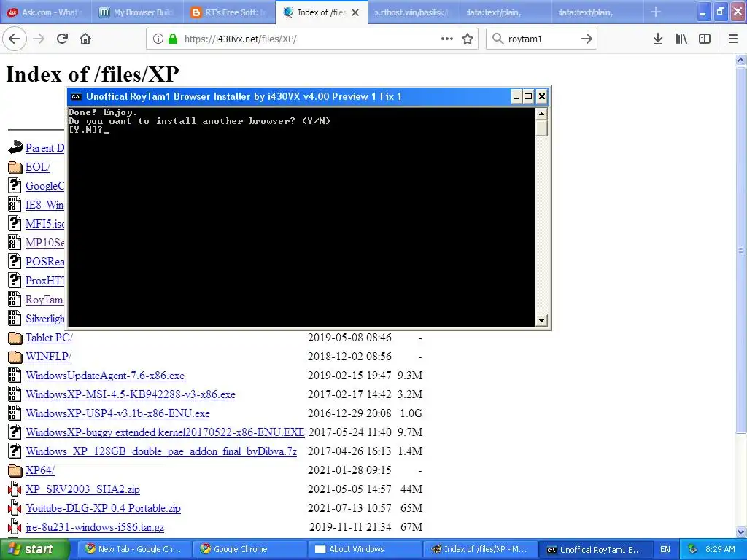Select the Unoffical RoyTam1 console taskbar button
This screenshot has height=560, width=747.
tap(595, 549)
